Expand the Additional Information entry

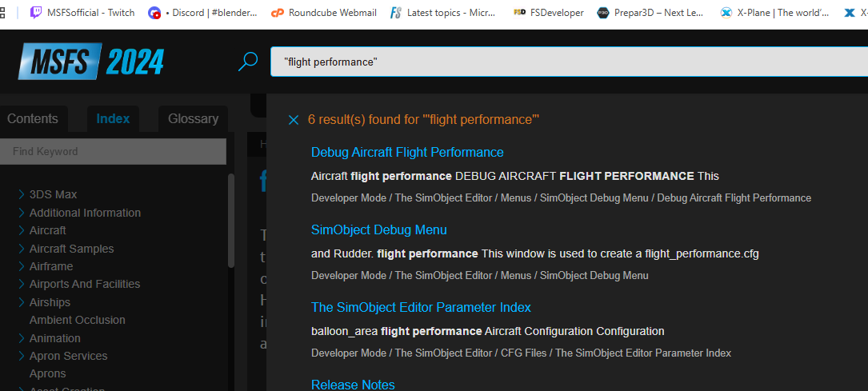[x=22, y=213]
